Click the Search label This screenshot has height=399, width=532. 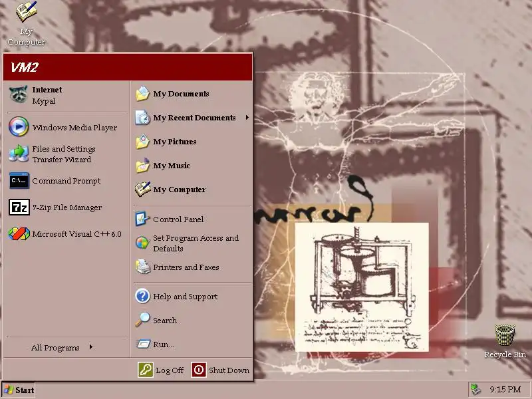165,321
